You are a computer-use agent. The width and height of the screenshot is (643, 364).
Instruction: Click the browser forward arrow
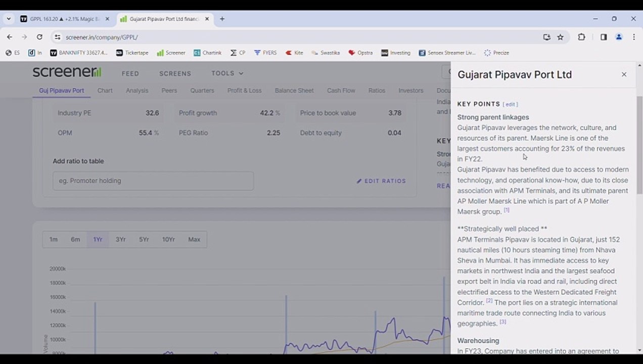pyautogui.click(x=24, y=37)
